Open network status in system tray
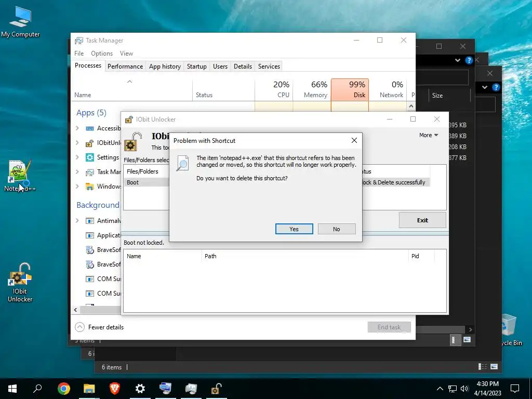The width and height of the screenshot is (532, 399). point(453,389)
